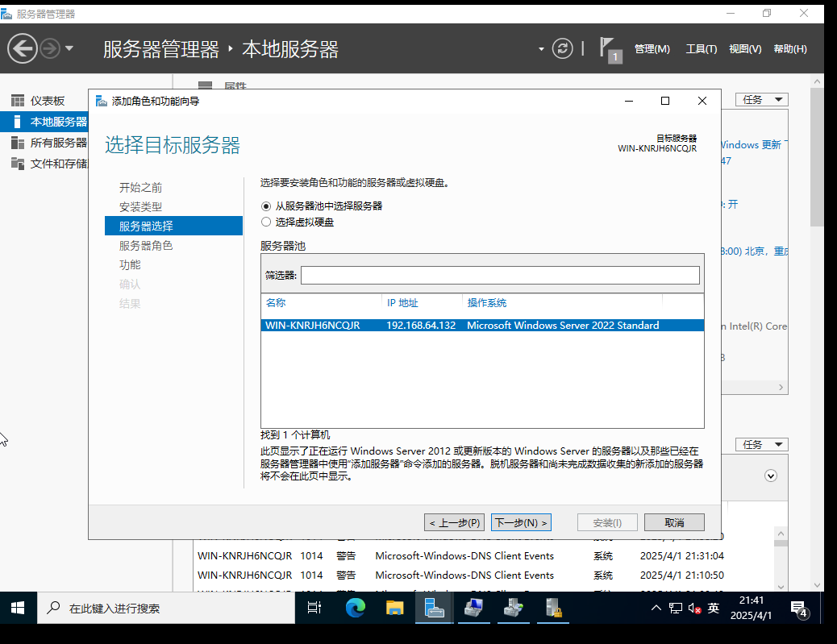
Task: Click the 所有服务器 sidebar icon
Action: coord(18,143)
